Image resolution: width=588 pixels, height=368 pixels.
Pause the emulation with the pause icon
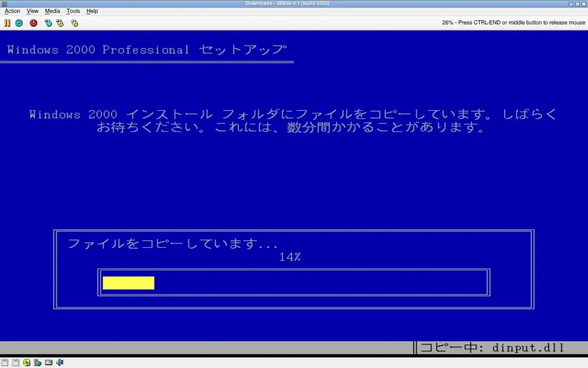pyautogui.click(x=7, y=23)
